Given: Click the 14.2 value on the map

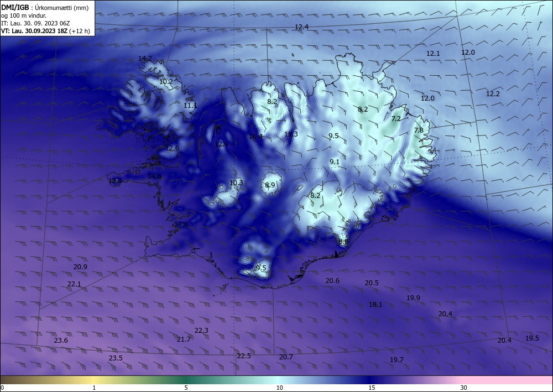Looking at the screenshot, I should [145, 59].
